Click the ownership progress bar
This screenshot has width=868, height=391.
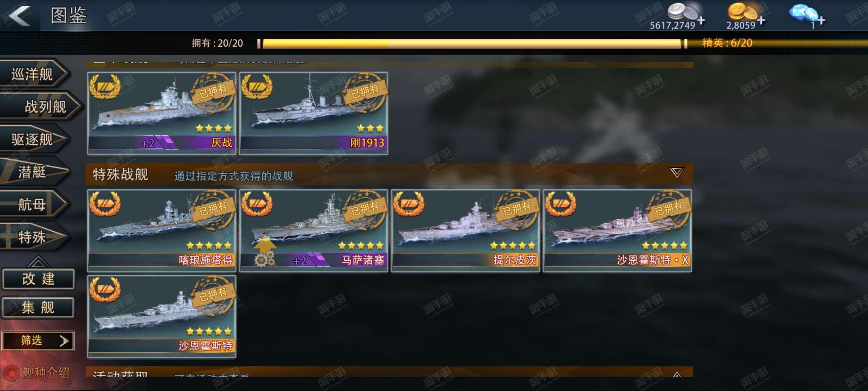(472, 43)
